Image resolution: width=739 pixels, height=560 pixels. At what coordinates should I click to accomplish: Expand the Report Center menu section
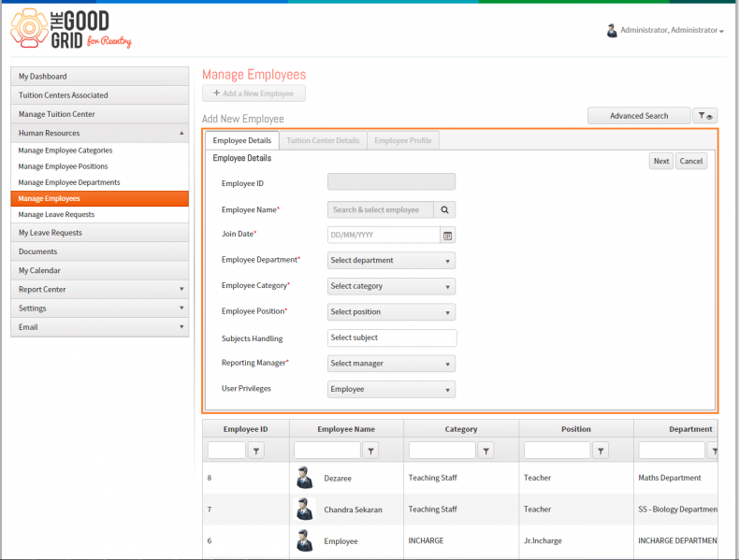tap(99, 289)
